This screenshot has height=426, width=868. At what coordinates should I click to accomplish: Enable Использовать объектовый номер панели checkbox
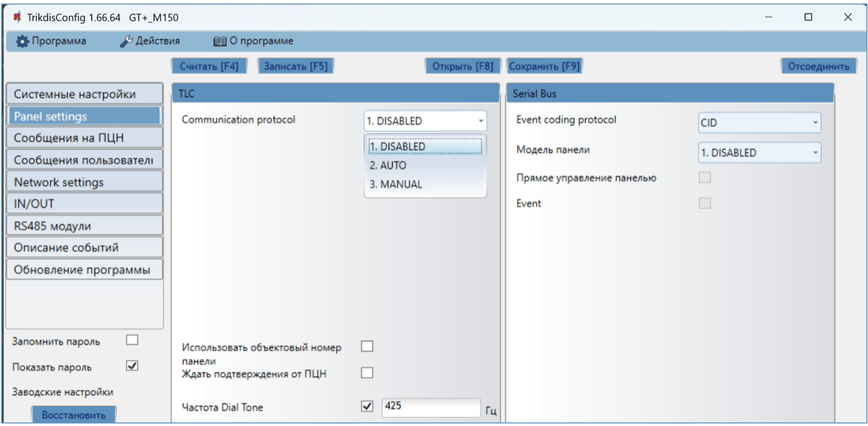coord(367,346)
